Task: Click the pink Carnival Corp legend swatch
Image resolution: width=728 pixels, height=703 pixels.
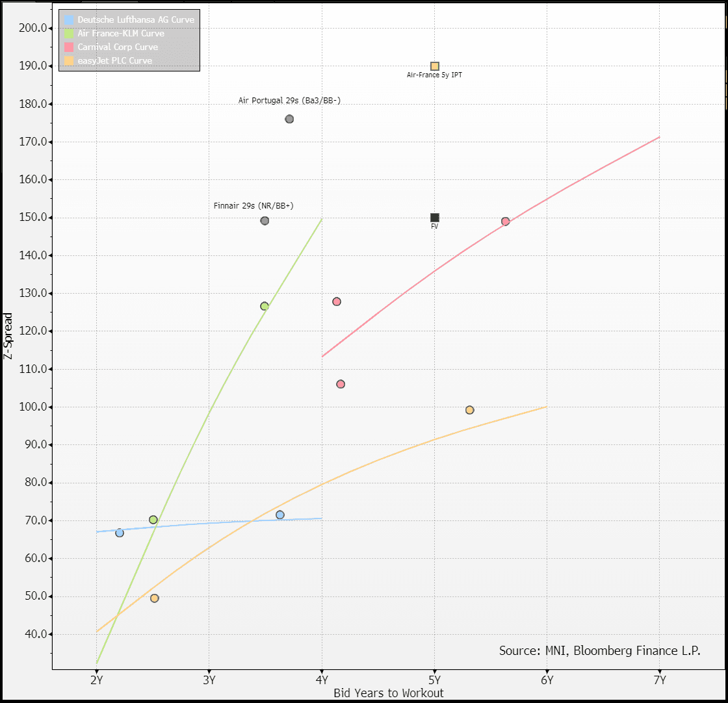Action: (x=69, y=47)
